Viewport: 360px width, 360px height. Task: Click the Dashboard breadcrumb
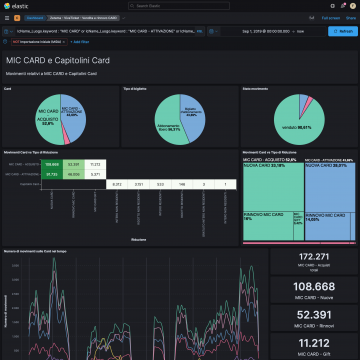tap(35, 18)
